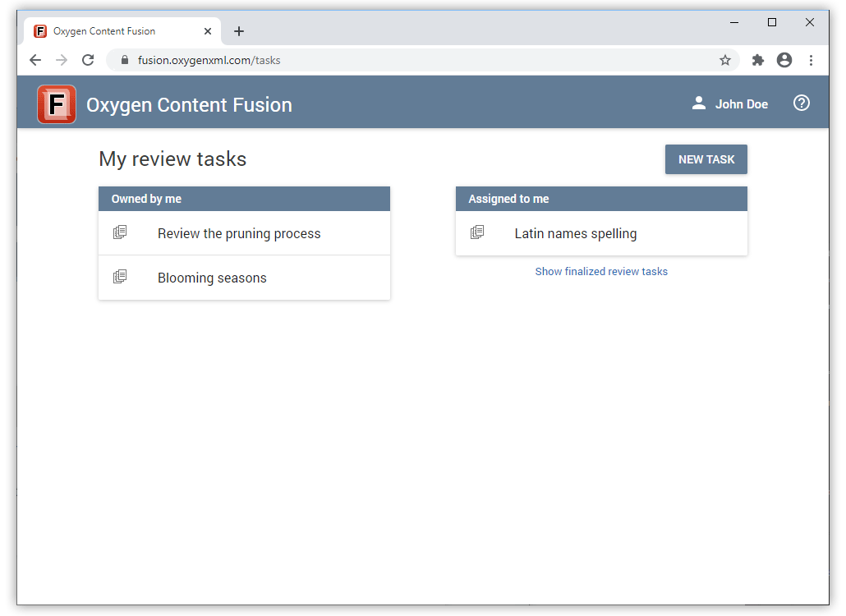Viewport: 846px width, 616px height.
Task: Close the Oxygen Content Fusion tab
Action: [208, 31]
